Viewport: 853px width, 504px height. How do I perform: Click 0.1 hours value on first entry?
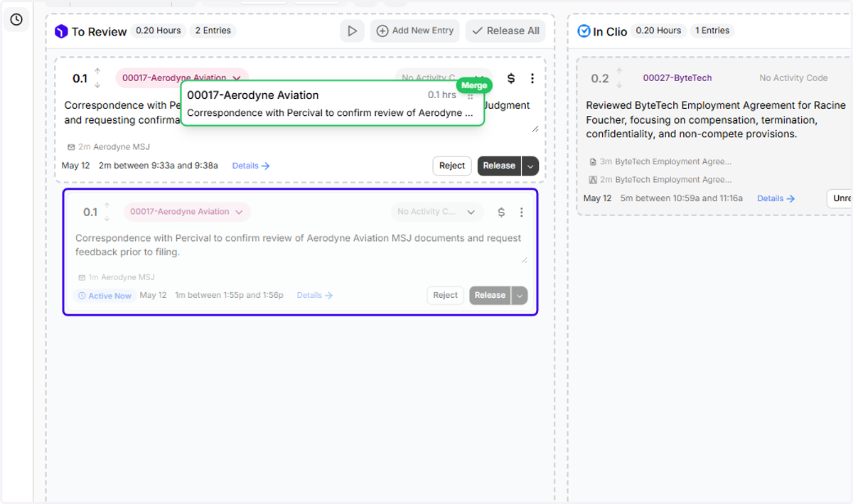click(80, 78)
